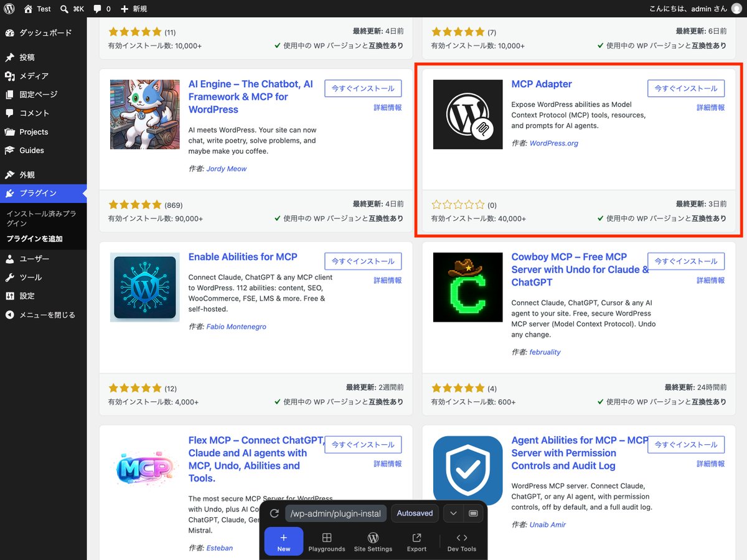Open the Flex MCP title link
The height and width of the screenshot is (560, 747).
[255, 459]
